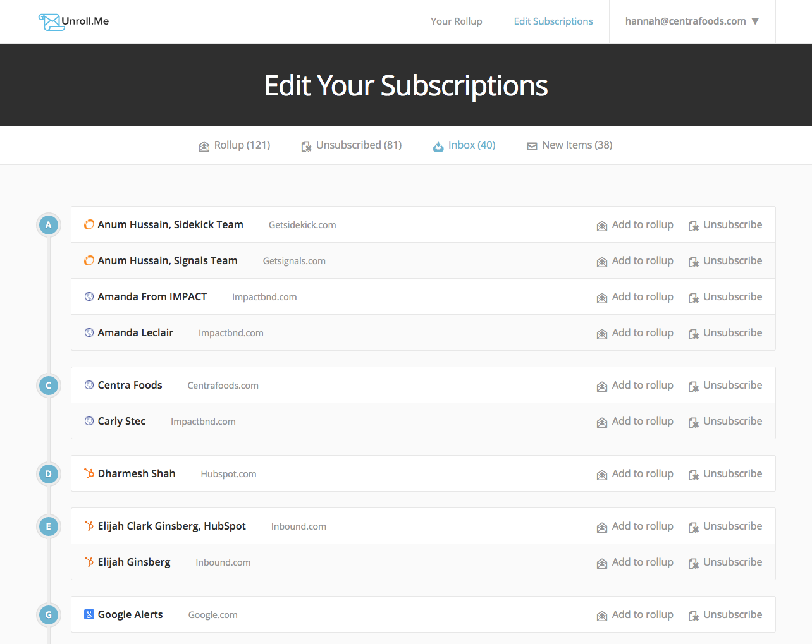Click globe icon beside Centra Foods

coord(89,385)
